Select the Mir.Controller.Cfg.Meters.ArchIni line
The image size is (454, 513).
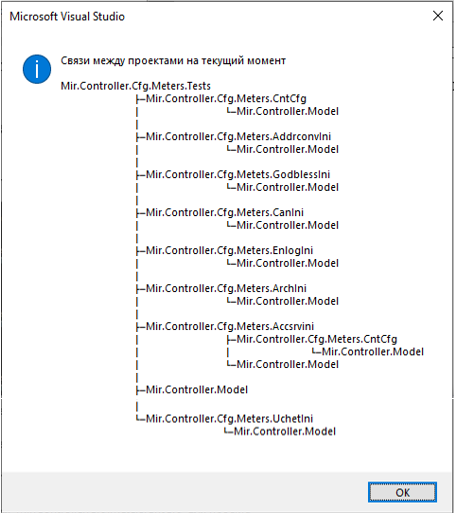(x=226, y=289)
